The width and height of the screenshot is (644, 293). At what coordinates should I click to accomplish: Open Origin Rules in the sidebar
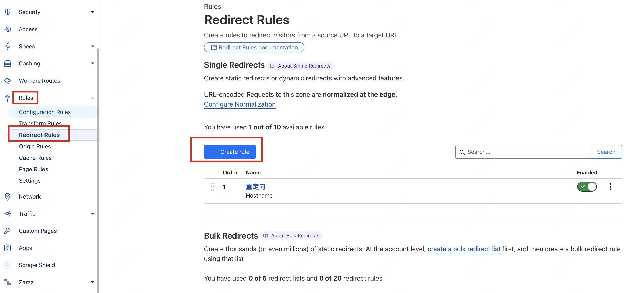[35, 146]
